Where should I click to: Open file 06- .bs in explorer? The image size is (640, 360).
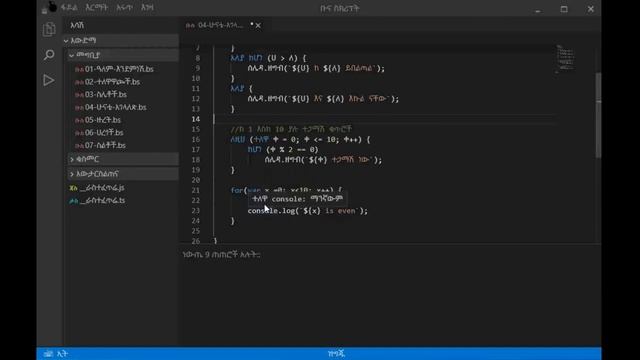coord(104,133)
